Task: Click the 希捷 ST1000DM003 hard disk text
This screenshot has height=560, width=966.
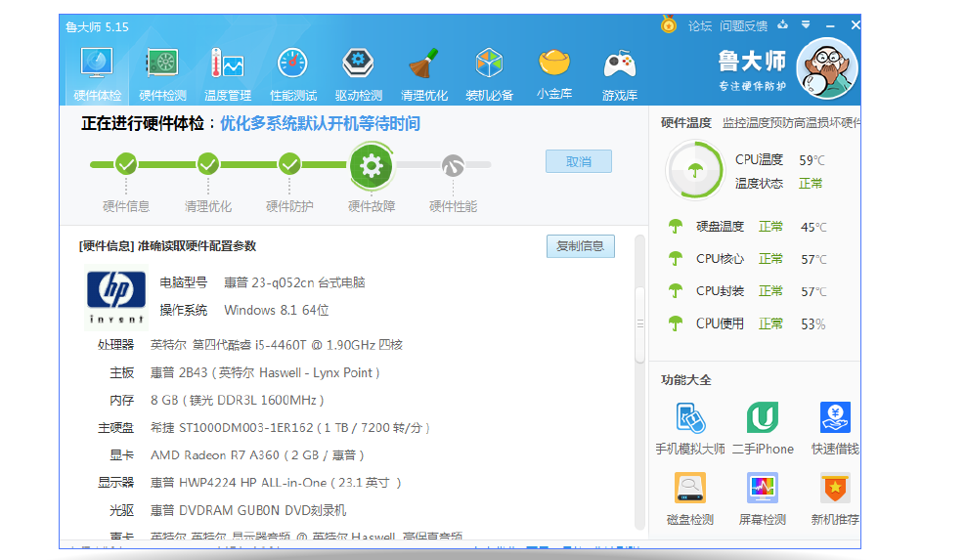Action: click(290, 427)
